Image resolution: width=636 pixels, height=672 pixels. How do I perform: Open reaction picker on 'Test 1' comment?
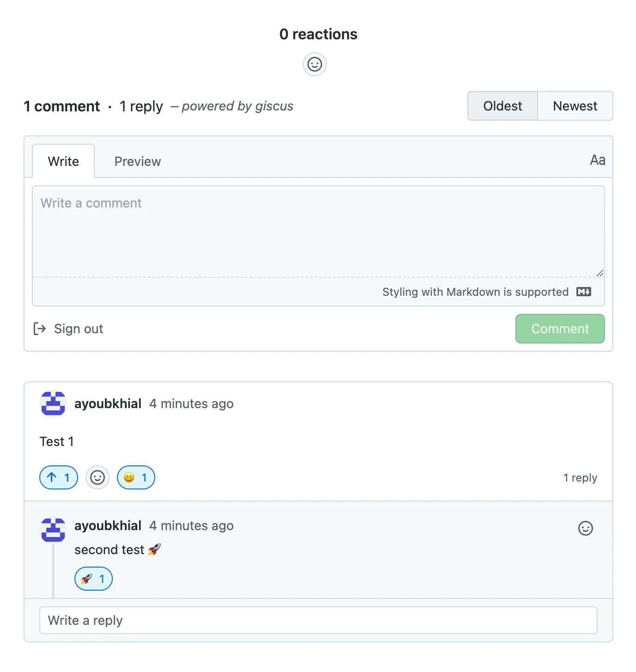click(98, 477)
